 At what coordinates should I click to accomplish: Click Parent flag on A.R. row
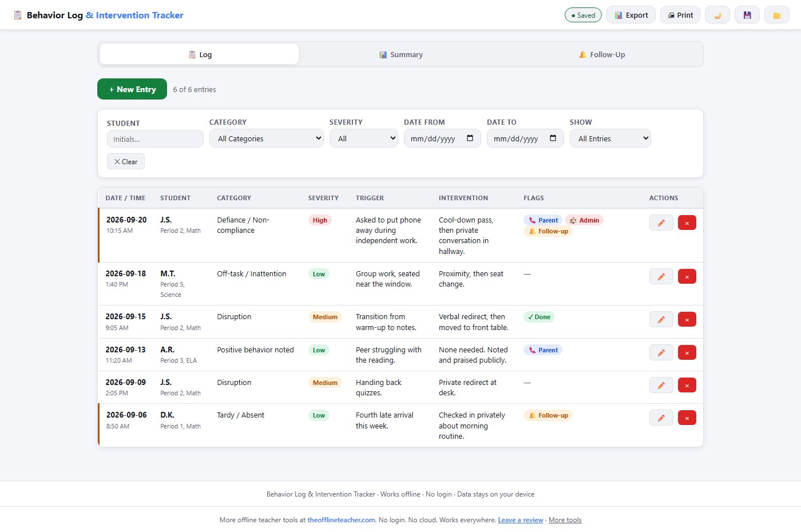click(x=543, y=350)
